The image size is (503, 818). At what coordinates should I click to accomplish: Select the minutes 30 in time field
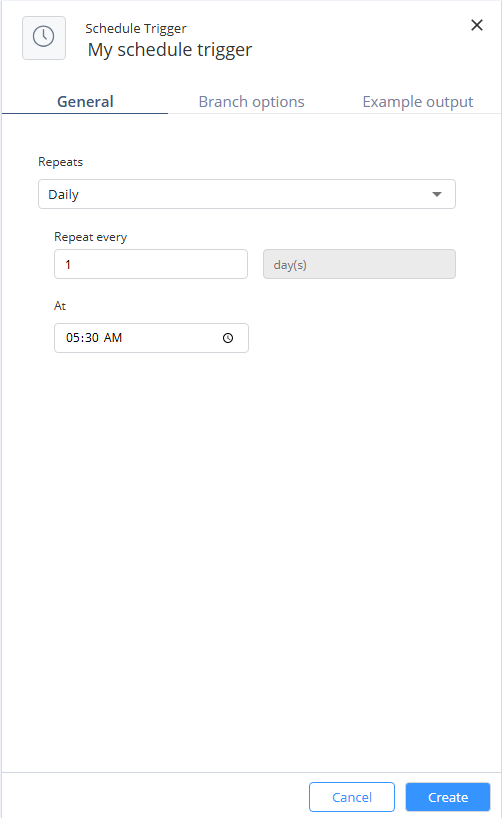[x=91, y=338]
